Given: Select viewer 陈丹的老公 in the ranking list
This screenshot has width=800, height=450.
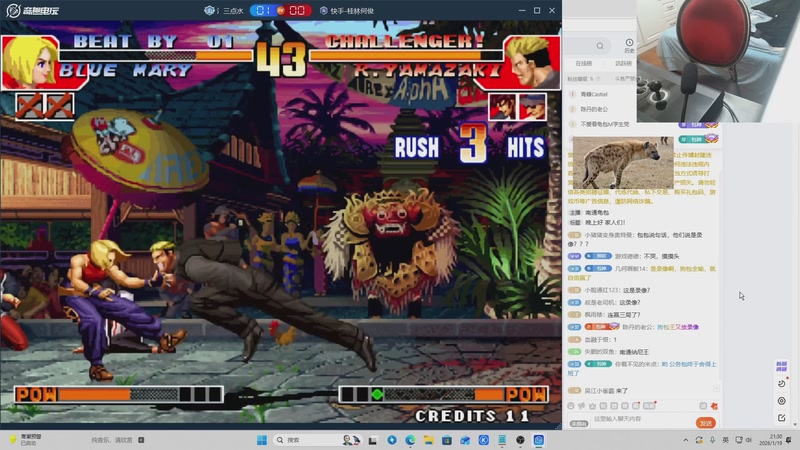Looking at the screenshot, I should click(x=594, y=109).
